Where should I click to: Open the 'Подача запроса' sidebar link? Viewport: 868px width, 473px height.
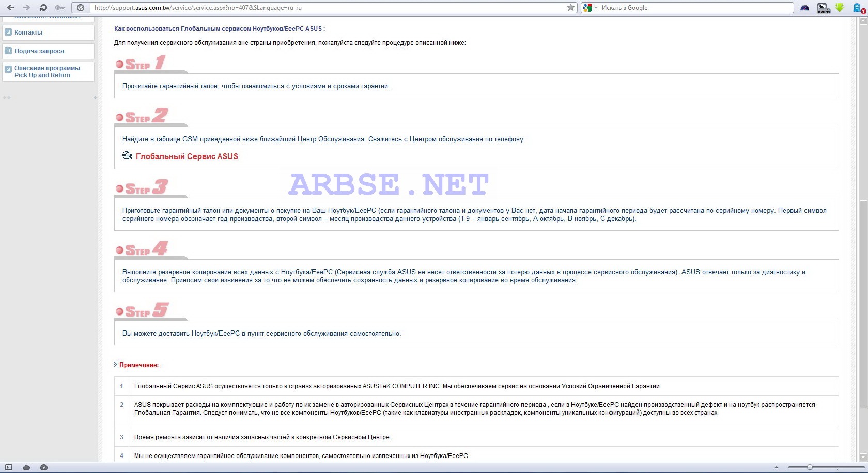coord(39,51)
